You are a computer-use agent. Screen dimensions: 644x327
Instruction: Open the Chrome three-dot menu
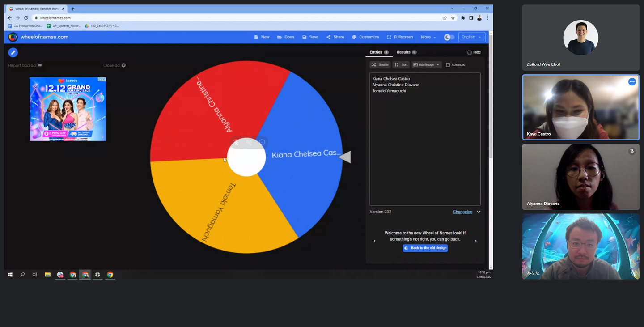pyautogui.click(x=487, y=18)
